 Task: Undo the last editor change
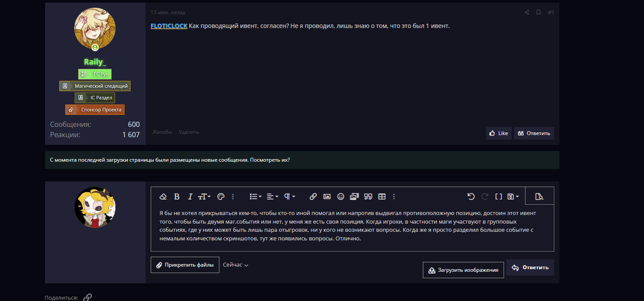click(471, 197)
